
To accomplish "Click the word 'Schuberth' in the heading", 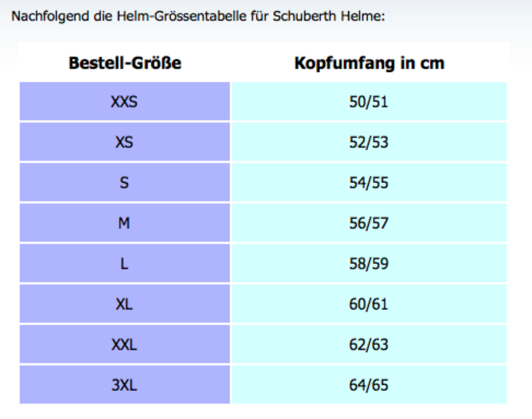I will [x=304, y=16].
